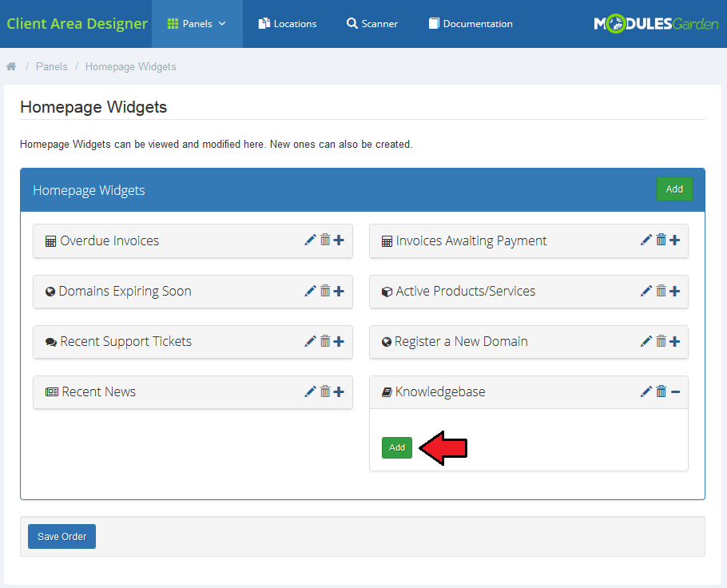Edit the Overdue Invoices widget
The height and width of the screenshot is (588, 727).
coord(310,240)
